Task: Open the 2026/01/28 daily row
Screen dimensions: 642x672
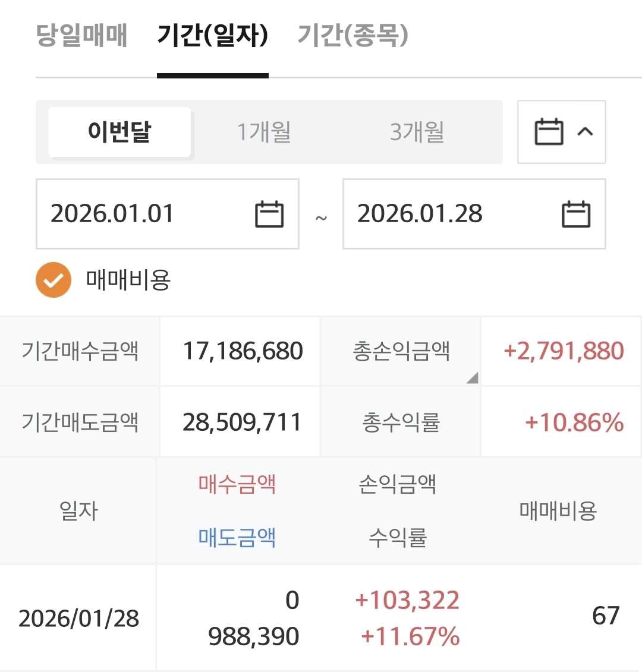Action: click(x=78, y=619)
